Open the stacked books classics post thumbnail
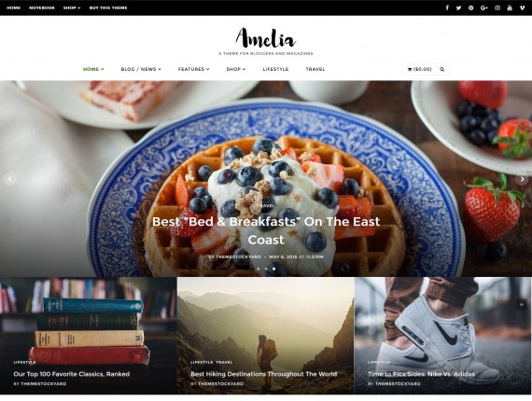 click(x=89, y=336)
